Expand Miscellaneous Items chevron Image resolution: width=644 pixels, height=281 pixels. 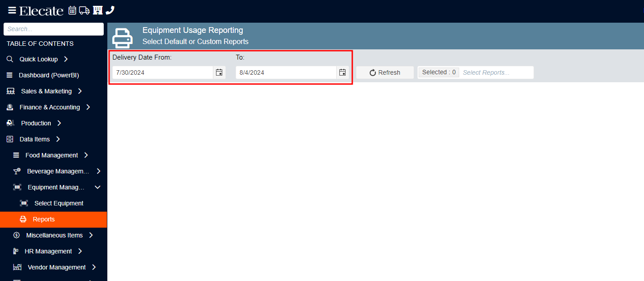91,235
